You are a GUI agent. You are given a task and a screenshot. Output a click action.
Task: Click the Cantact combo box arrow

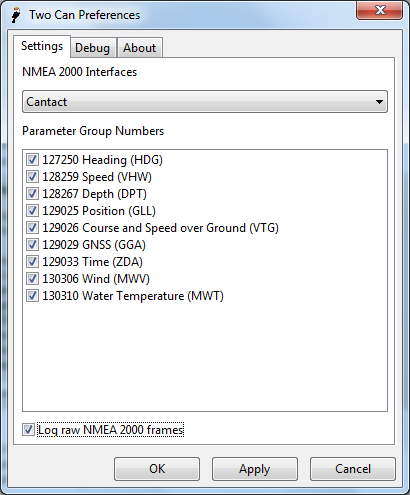[379, 102]
